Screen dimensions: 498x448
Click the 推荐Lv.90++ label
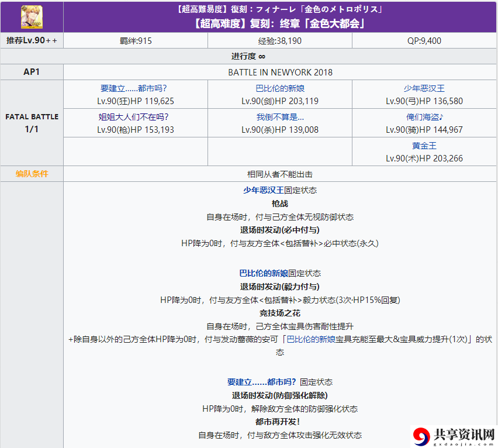pos(32,40)
